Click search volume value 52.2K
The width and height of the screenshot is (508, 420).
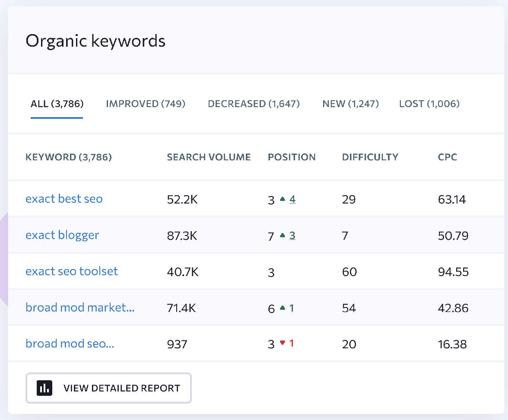point(182,199)
